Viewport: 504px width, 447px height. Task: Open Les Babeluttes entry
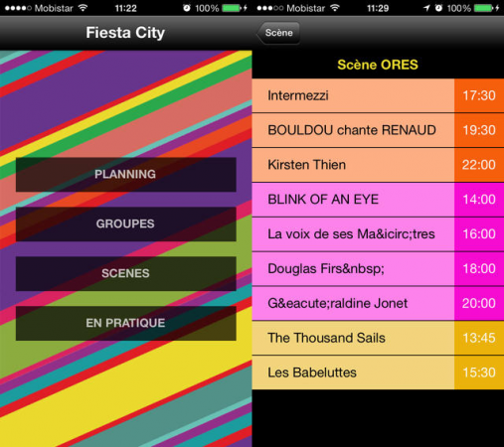point(378,372)
